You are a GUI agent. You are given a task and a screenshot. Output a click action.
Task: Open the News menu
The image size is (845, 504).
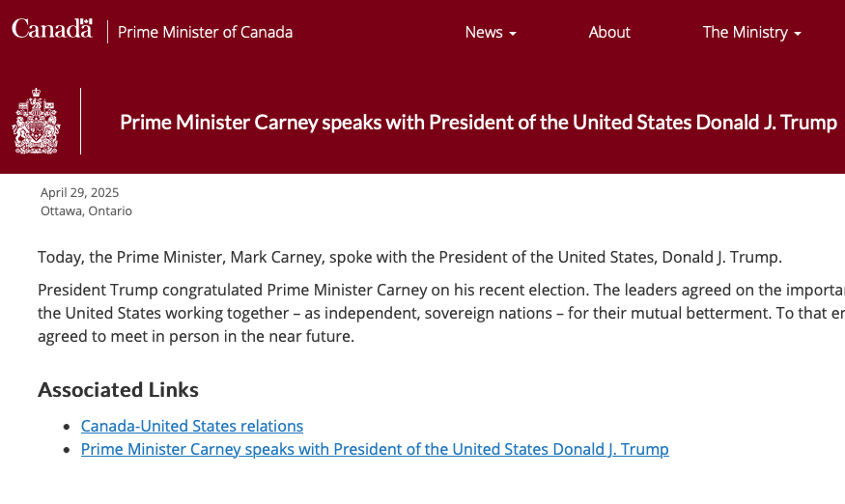(484, 32)
